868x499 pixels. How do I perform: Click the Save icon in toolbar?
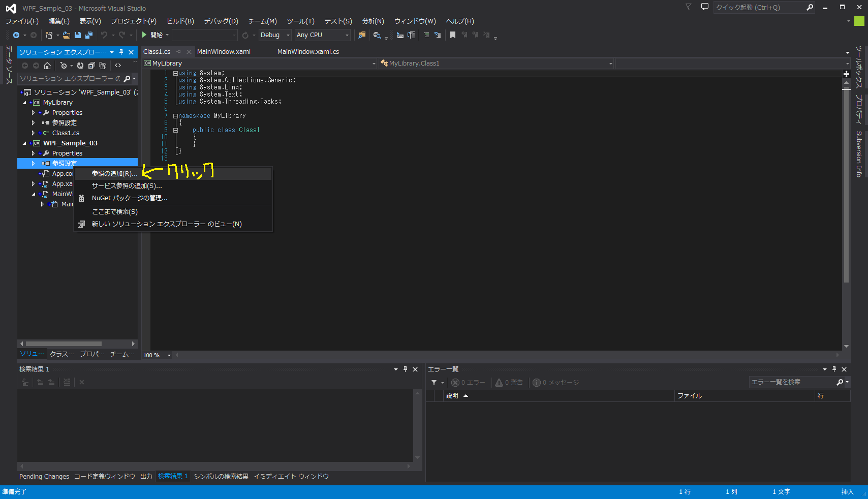(x=78, y=35)
